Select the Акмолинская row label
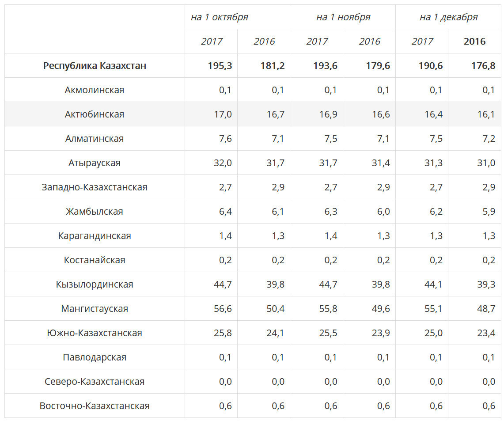Screen dimensions: 504x421 (x=95, y=90)
